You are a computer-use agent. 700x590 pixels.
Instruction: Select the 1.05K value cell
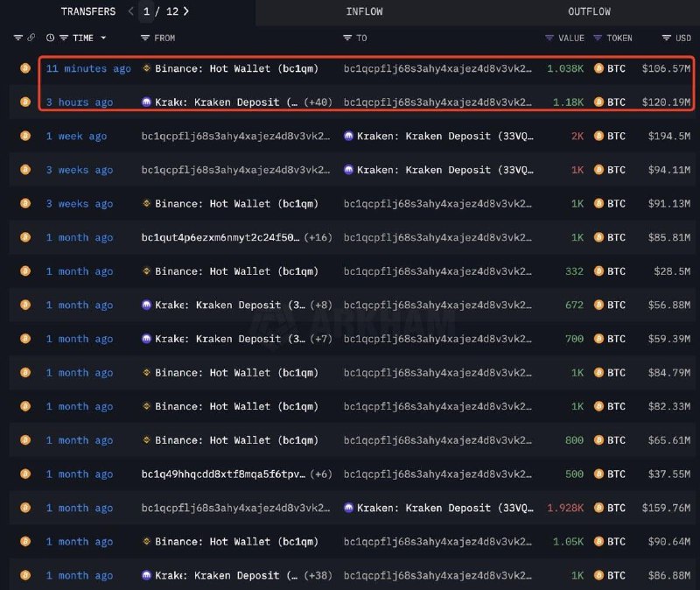pos(568,542)
